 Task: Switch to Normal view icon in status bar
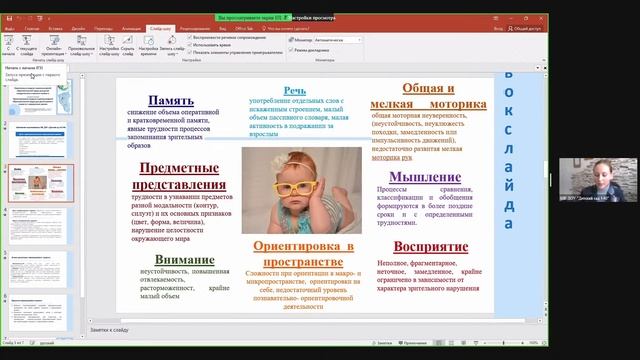439,343
